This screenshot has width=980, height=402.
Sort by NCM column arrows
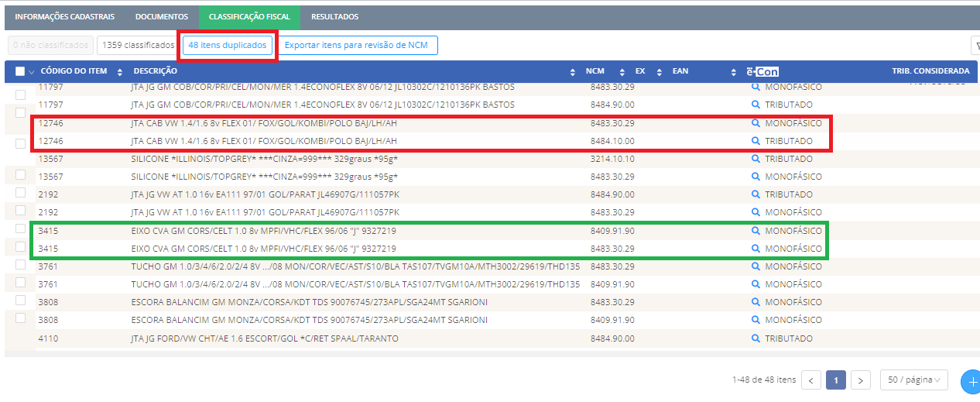click(x=622, y=72)
